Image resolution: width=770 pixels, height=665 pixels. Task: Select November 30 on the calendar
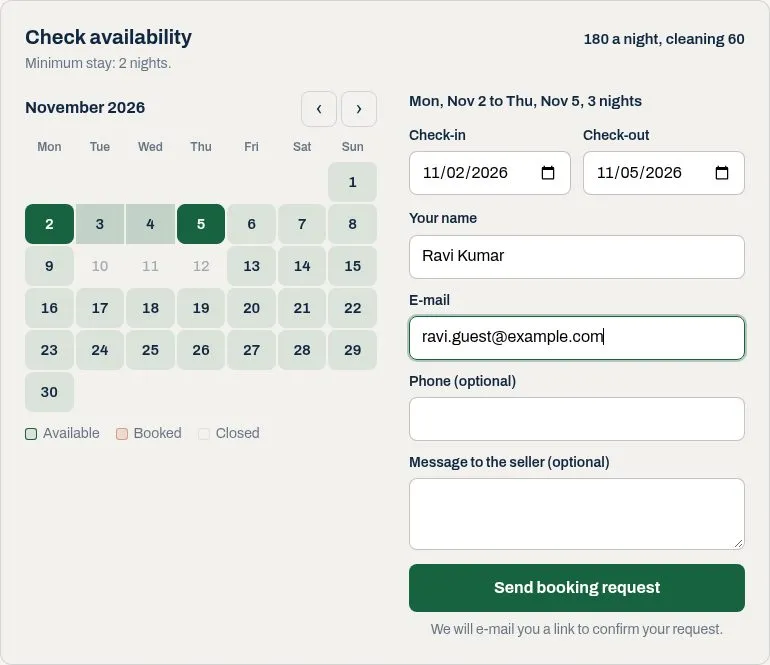pyautogui.click(x=49, y=392)
